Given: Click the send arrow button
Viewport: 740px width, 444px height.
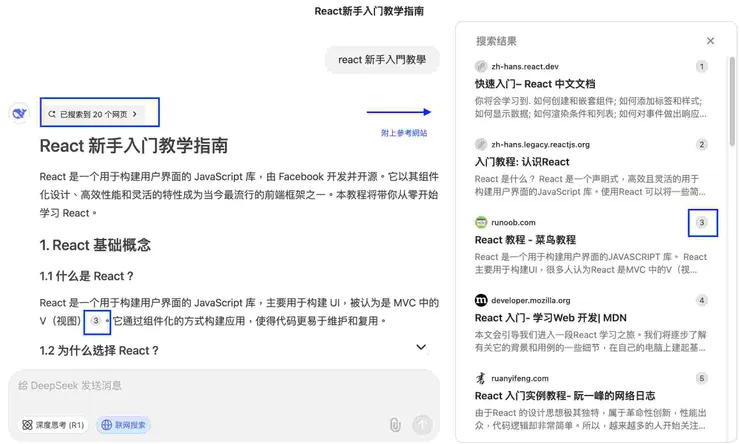Looking at the screenshot, I should (422, 424).
